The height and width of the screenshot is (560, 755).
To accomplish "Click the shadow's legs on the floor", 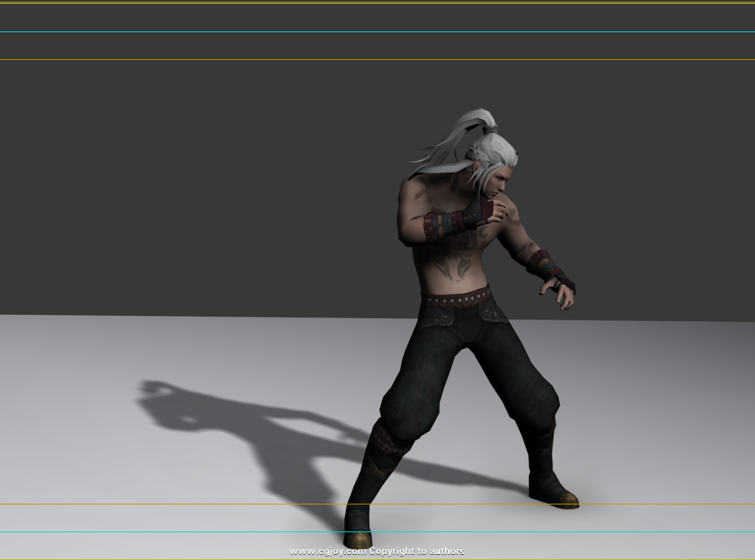I will click(x=307, y=468).
